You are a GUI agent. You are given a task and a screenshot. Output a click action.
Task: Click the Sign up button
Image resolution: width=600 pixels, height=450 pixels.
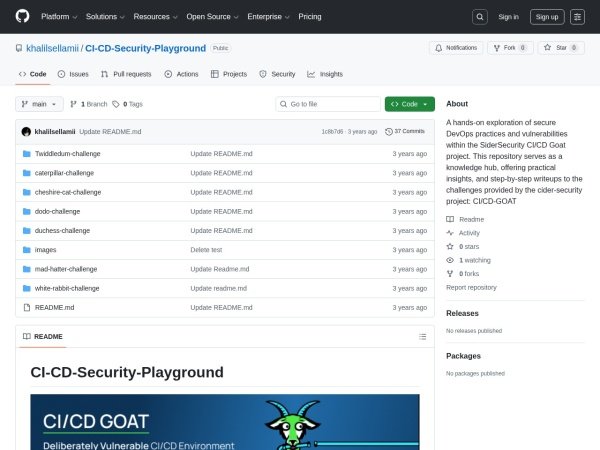coord(547,17)
